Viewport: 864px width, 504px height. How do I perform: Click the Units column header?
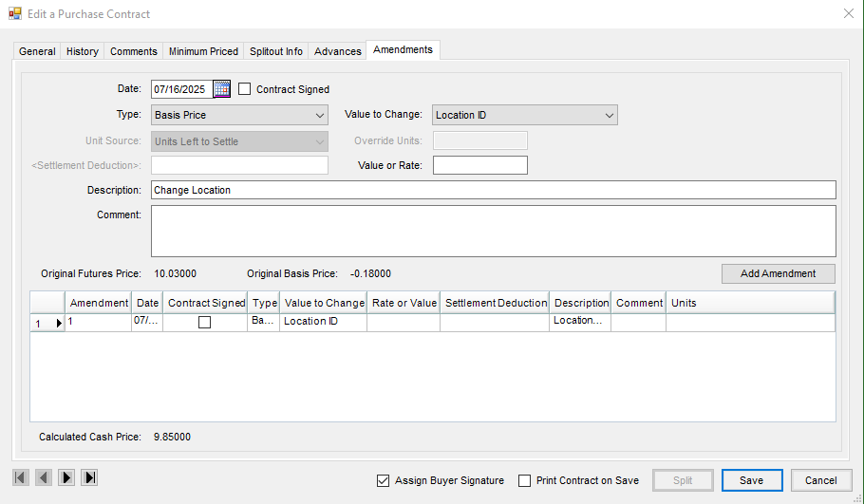(x=750, y=303)
